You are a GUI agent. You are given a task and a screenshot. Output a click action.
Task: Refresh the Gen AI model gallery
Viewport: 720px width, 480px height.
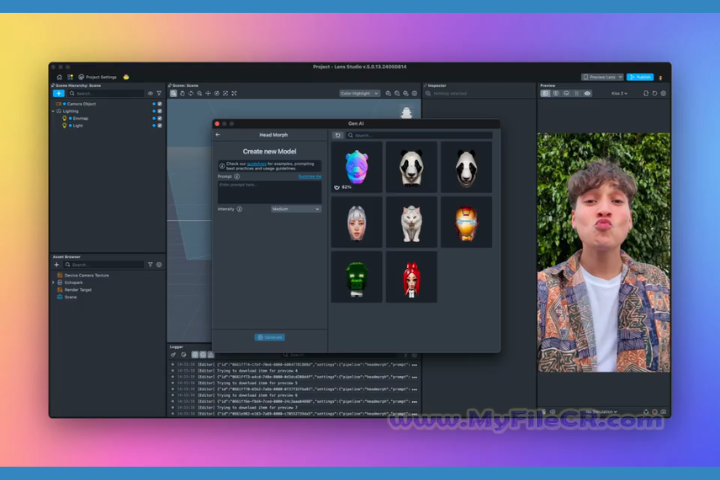pyautogui.click(x=338, y=135)
